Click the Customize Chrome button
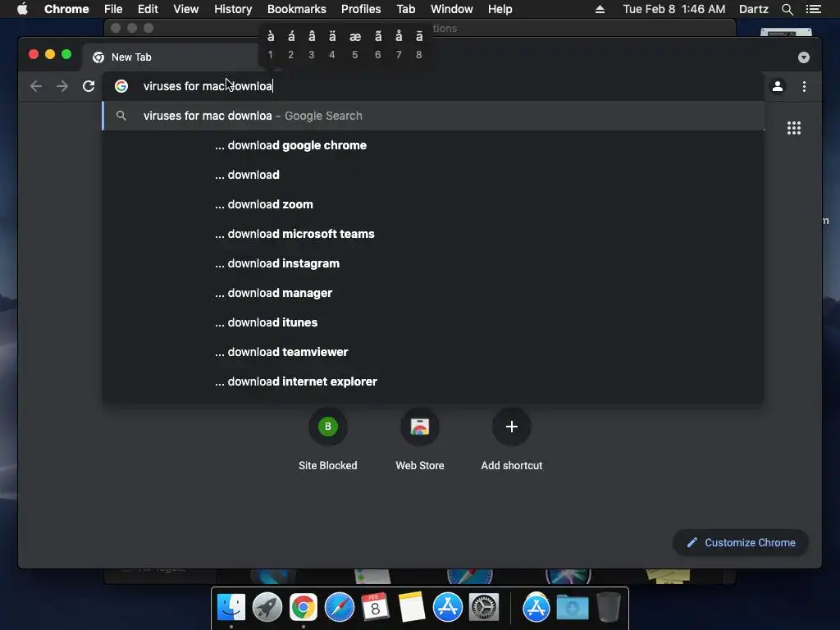Viewport: 840px width, 630px height. pos(741,543)
